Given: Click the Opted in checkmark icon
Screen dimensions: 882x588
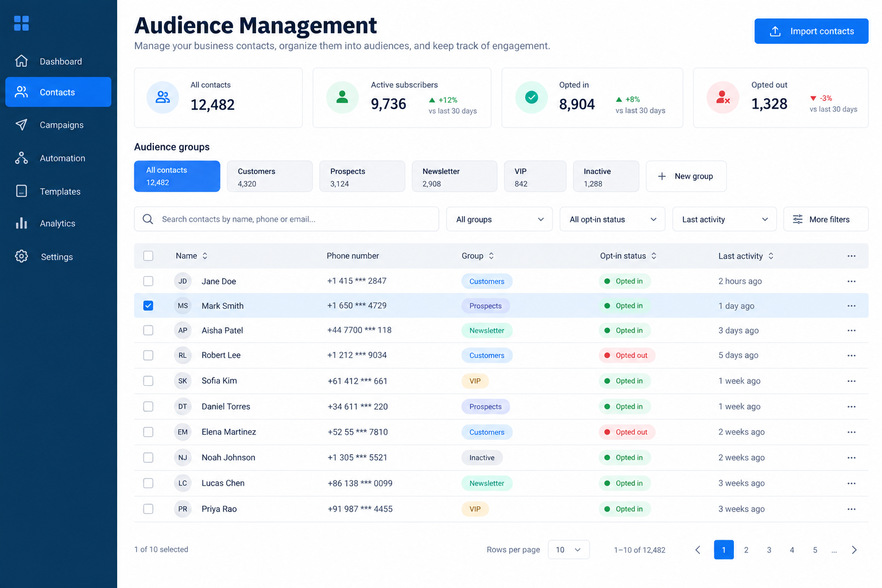Looking at the screenshot, I should tap(532, 97).
